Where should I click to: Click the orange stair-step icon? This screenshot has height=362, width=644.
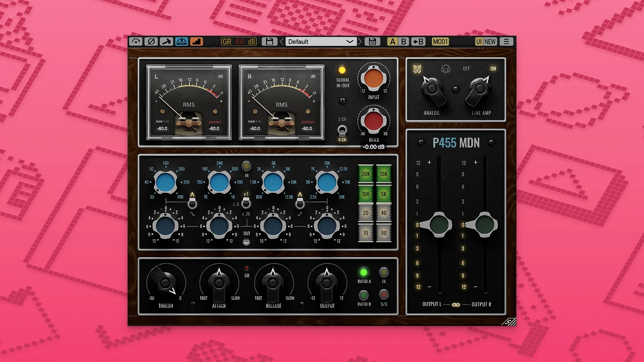pyautogui.click(x=196, y=42)
